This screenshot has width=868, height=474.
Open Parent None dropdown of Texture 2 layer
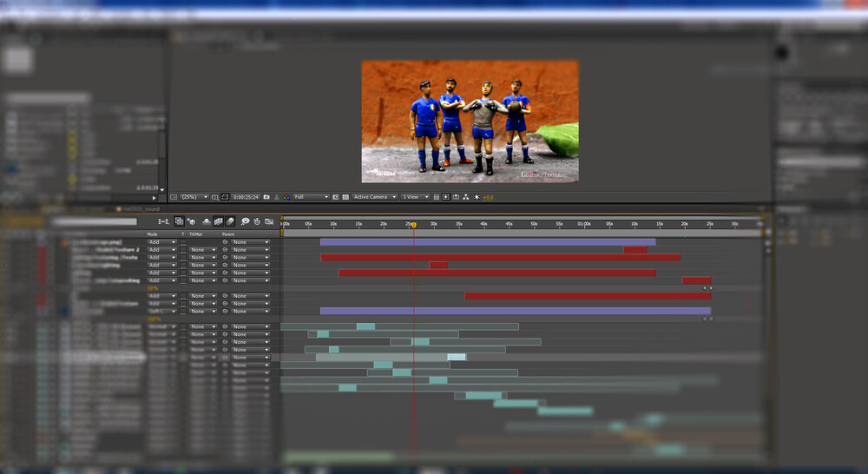click(250, 250)
